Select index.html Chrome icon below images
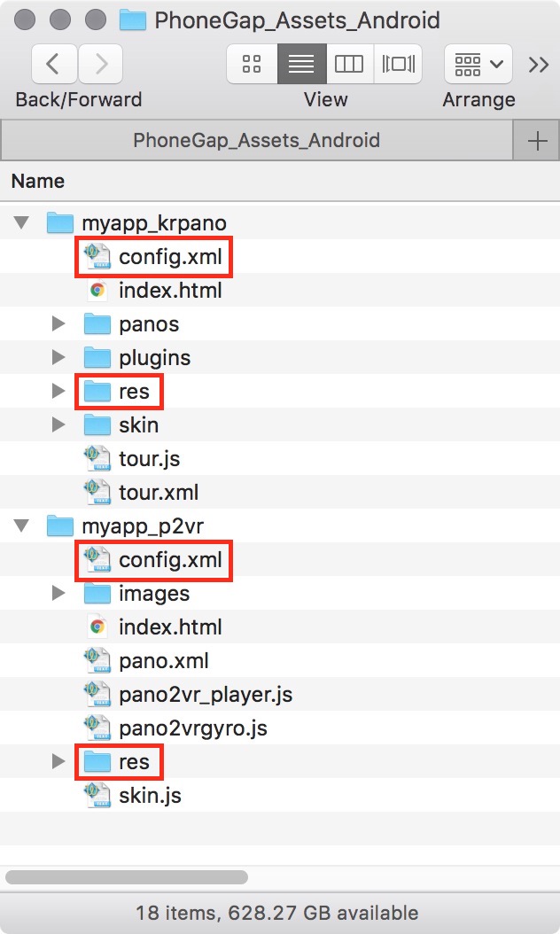Screen dimensions: 560x934 click(x=97, y=627)
